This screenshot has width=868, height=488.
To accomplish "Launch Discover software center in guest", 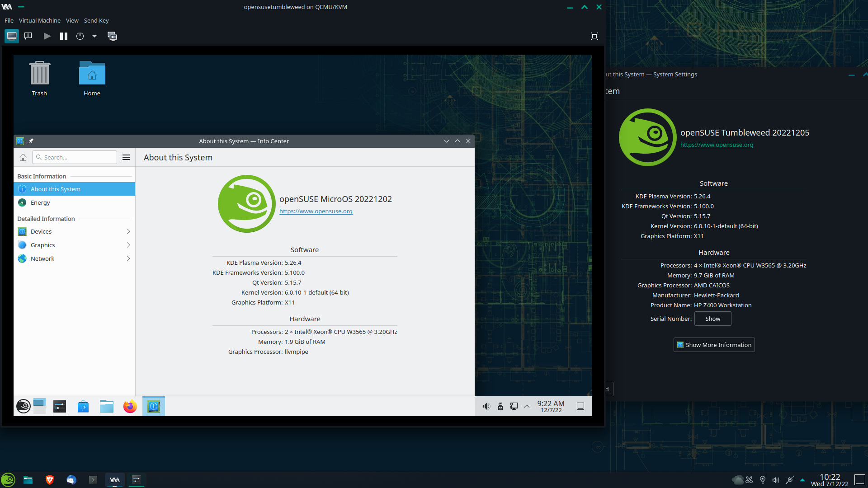I will coord(83,406).
